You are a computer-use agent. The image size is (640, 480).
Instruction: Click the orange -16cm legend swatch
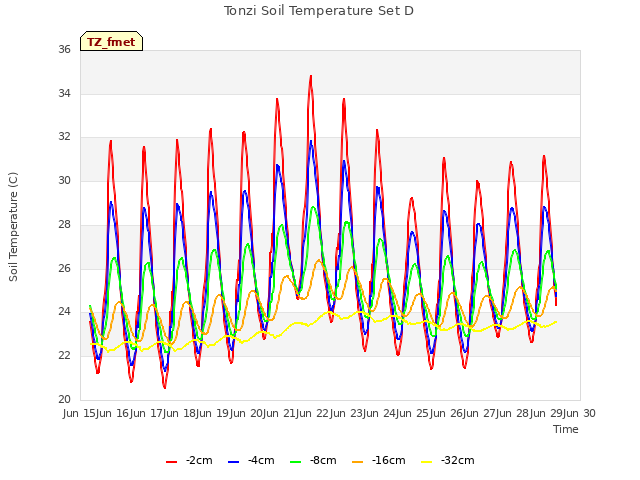pyautogui.click(x=358, y=462)
